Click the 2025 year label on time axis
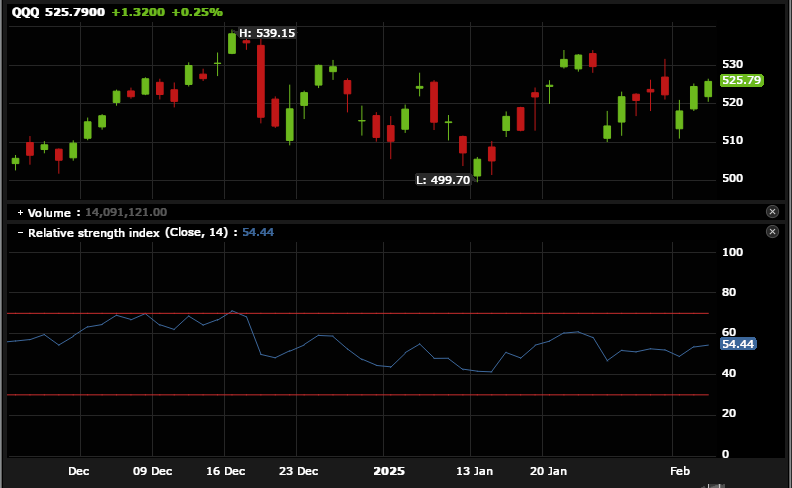Screen dimensions: 792x488 (388, 470)
